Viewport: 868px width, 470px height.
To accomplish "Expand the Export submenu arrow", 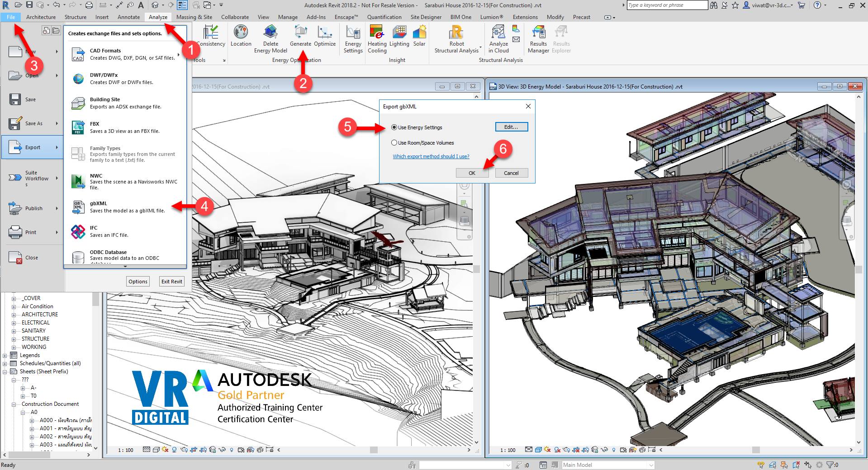I will tap(57, 147).
